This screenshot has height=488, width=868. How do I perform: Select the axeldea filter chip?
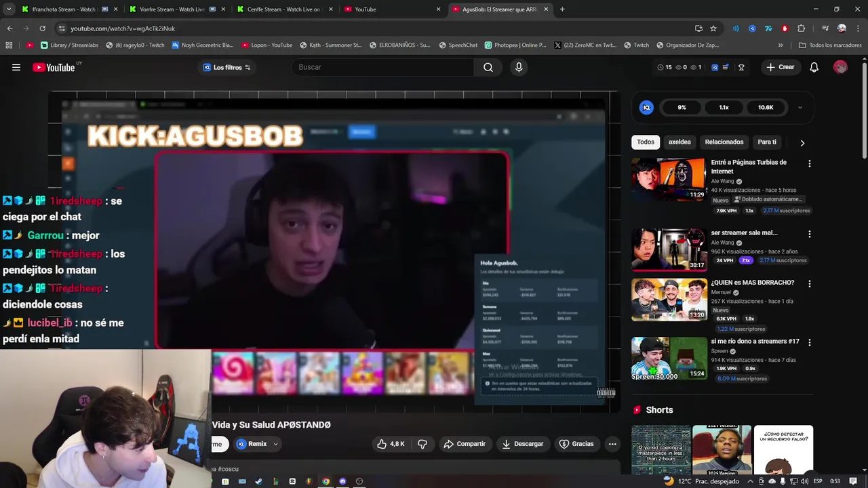point(679,142)
